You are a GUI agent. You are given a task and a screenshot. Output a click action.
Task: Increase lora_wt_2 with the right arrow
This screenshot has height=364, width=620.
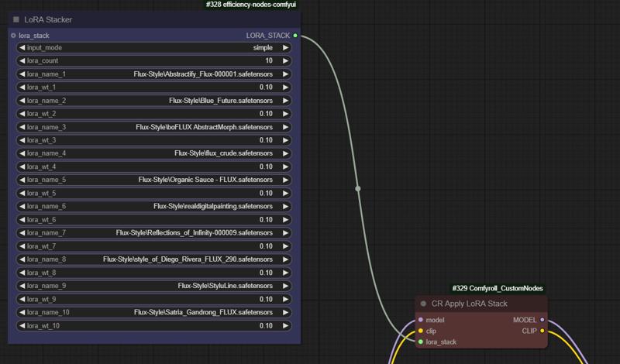click(x=285, y=114)
